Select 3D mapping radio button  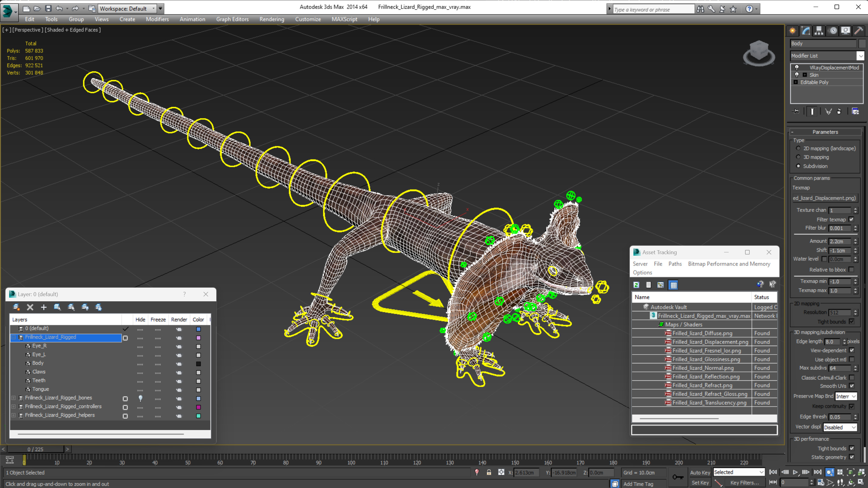pos(798,157)
